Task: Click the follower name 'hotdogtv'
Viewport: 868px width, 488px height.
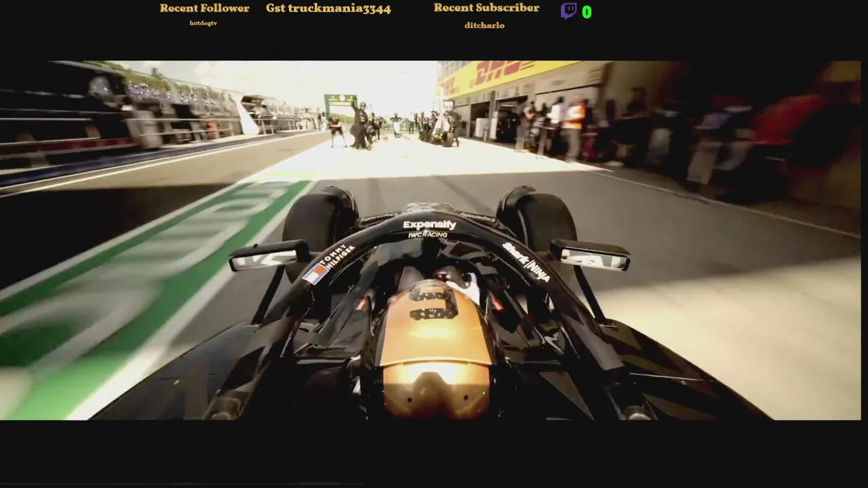Action: point(203,23)
